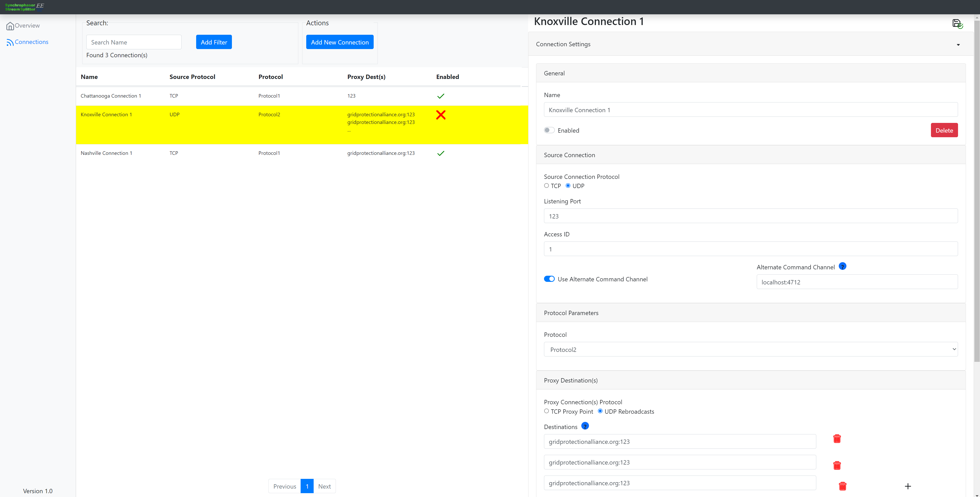Select UDP source connection protocol
980x497 pixels.
[568, 186]
